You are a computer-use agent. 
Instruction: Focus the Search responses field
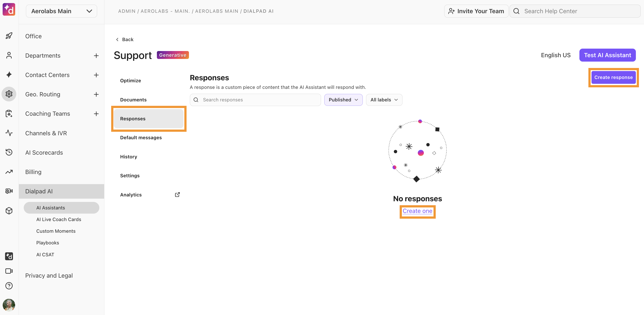click(x=255, y=100)
